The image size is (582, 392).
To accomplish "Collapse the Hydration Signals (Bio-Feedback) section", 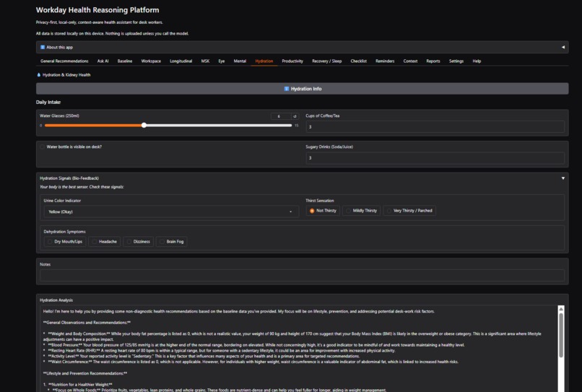I will pyautogui.click(x=563, y=178).
